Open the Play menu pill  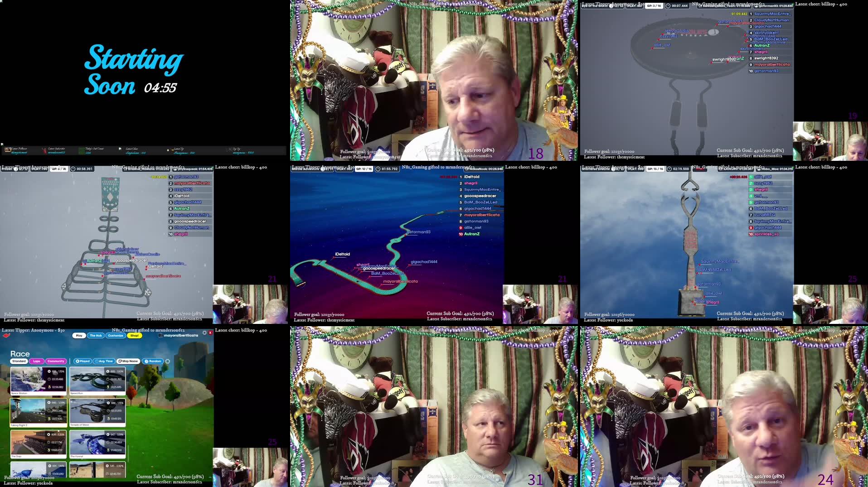pyautogui.click(x=79, y=336)
